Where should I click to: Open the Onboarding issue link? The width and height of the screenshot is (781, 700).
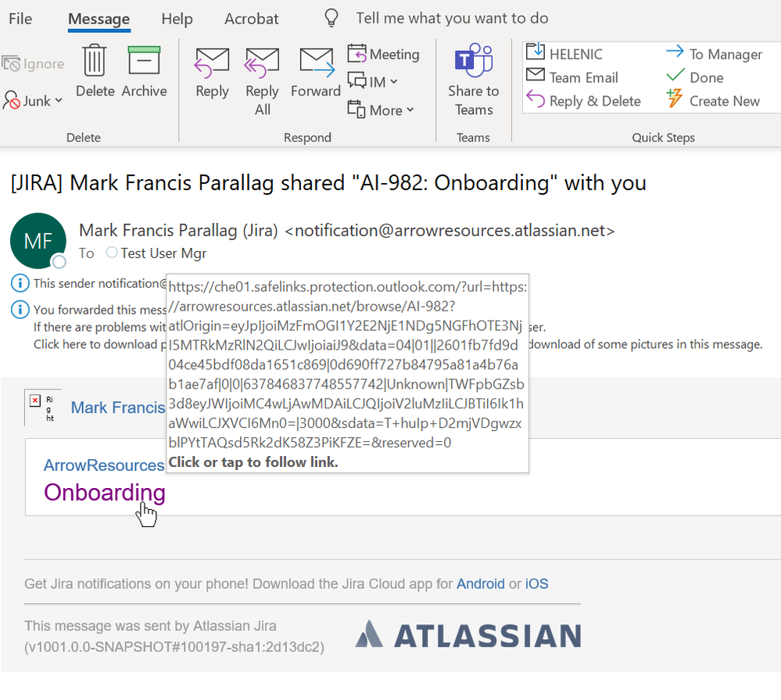point(105,492)
